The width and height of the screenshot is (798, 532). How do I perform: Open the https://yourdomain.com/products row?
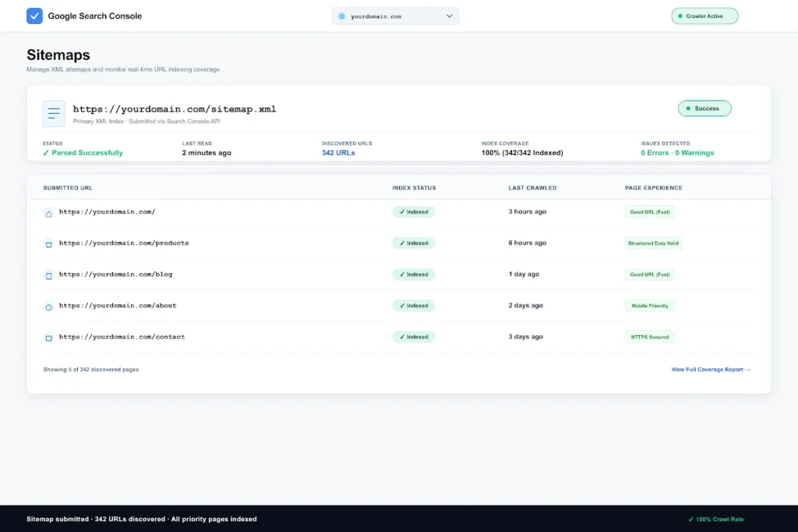click(398, 243)
